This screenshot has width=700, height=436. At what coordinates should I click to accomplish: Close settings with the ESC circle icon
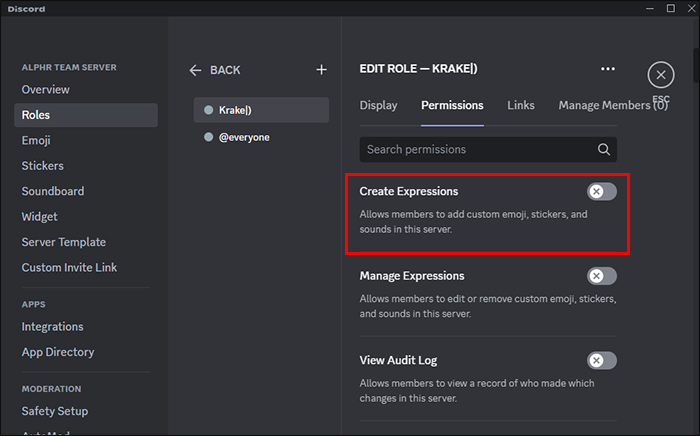660,75
